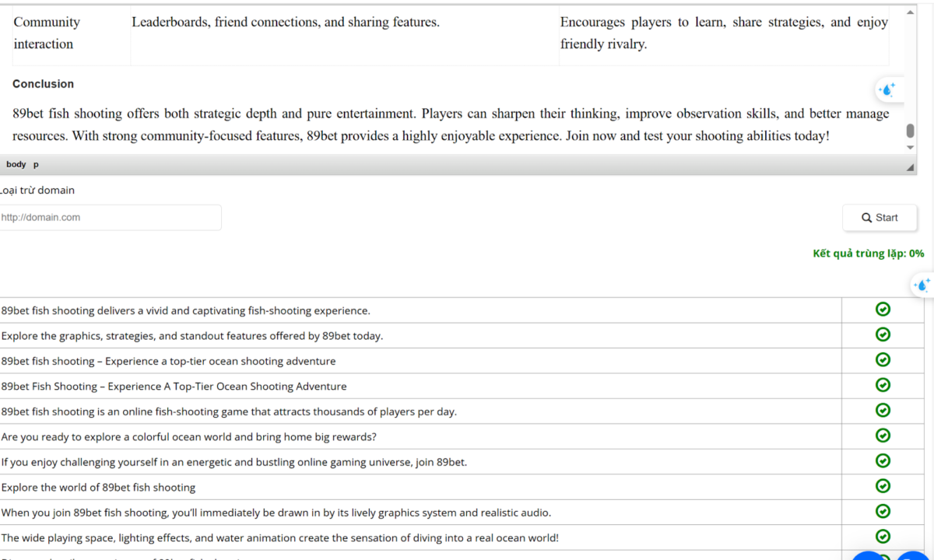The image size is (934, 560).
Task: Click the water-drop sparkle icon beside Conclusion heading
Action: point(887,89)
